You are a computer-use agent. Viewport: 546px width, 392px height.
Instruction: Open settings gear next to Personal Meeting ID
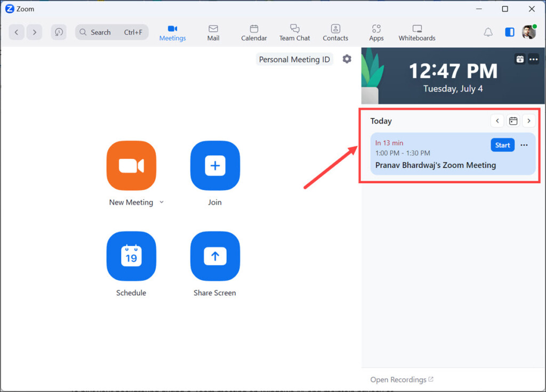(347, 59)
